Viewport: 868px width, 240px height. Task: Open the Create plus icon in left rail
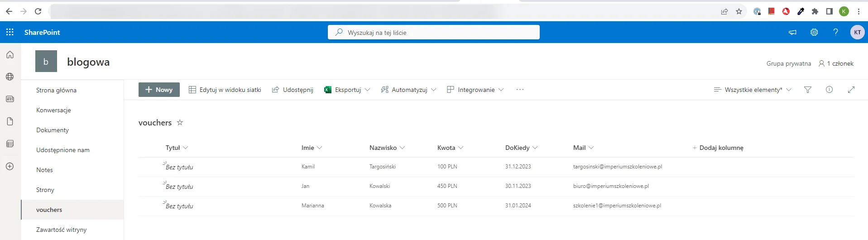coord(10,166)
